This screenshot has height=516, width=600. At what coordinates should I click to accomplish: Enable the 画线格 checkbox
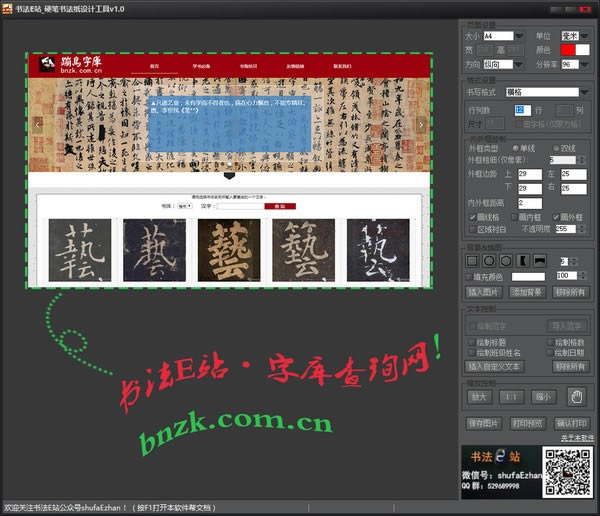tap(471, 215)
